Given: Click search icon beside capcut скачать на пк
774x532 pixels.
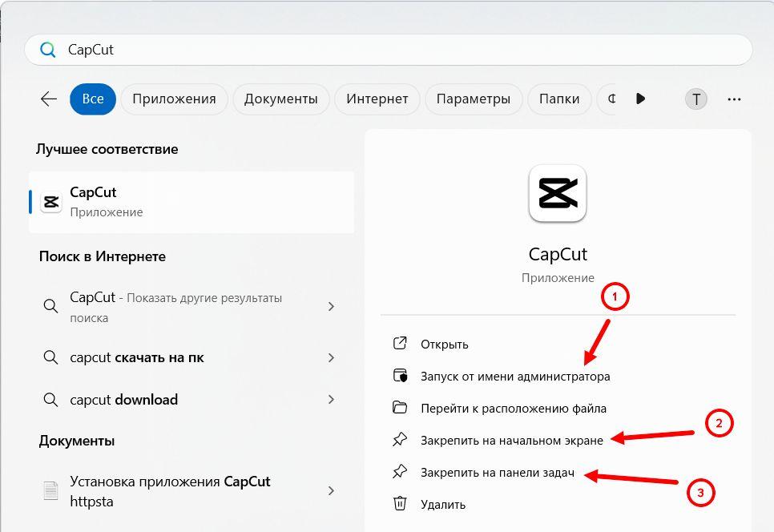Looking at the screenshot, I should pyautogui.click(x=50, y=357).
